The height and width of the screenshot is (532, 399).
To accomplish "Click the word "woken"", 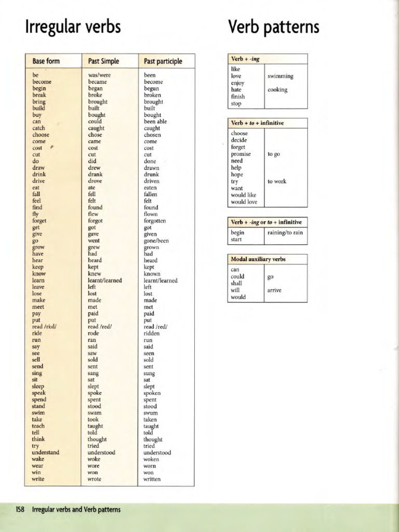I will pyautogui.click(x=151, y=459).
